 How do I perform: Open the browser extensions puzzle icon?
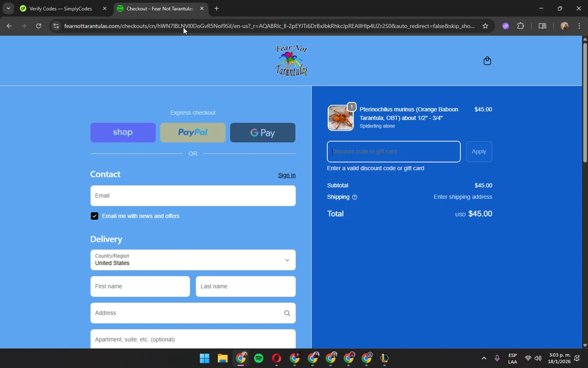click(x=521, y=26)
